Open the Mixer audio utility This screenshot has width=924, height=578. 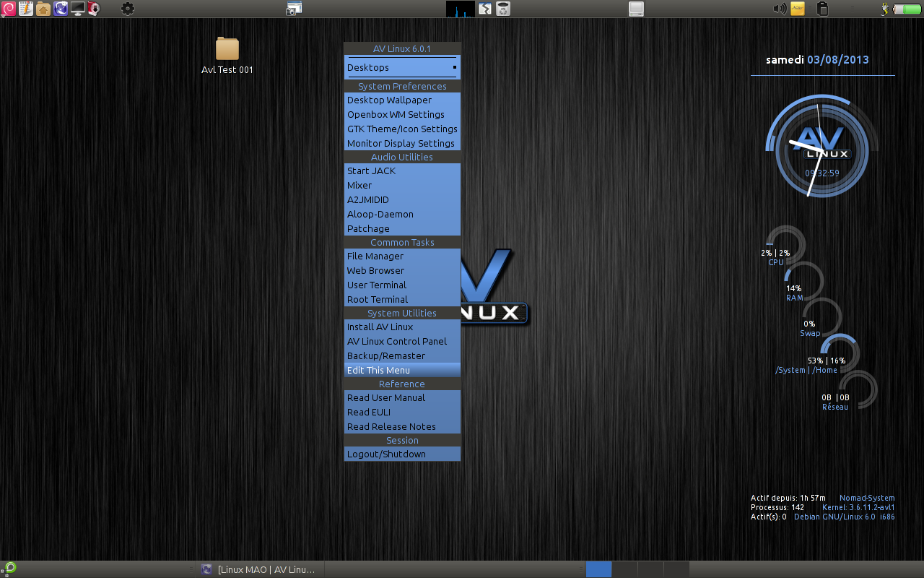click(x=402, y=186)
